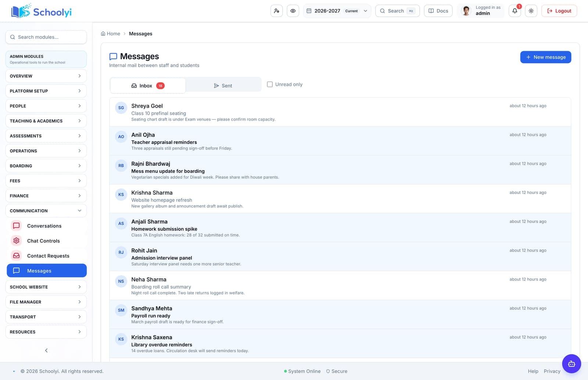588x380 pixels.
Task: Click AO avatar for Anil Ojha
Action: [121, 137]
